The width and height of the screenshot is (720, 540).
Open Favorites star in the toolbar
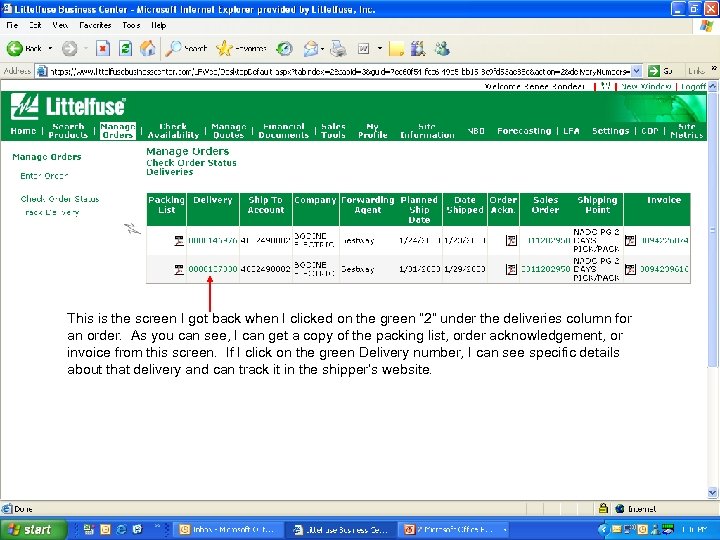pos(242,48)
